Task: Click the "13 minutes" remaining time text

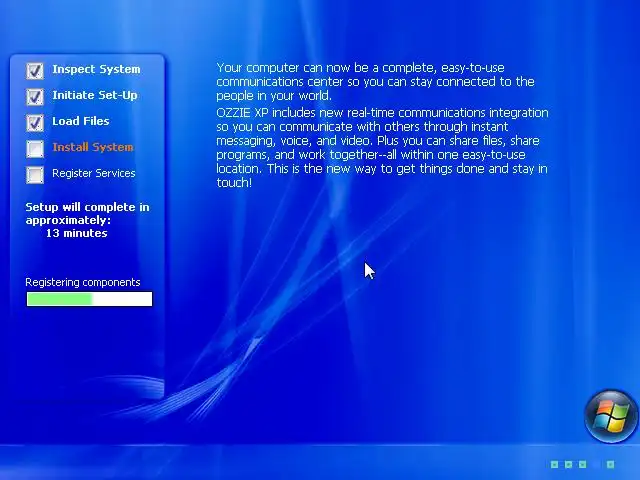Action: tap(77, 233)
